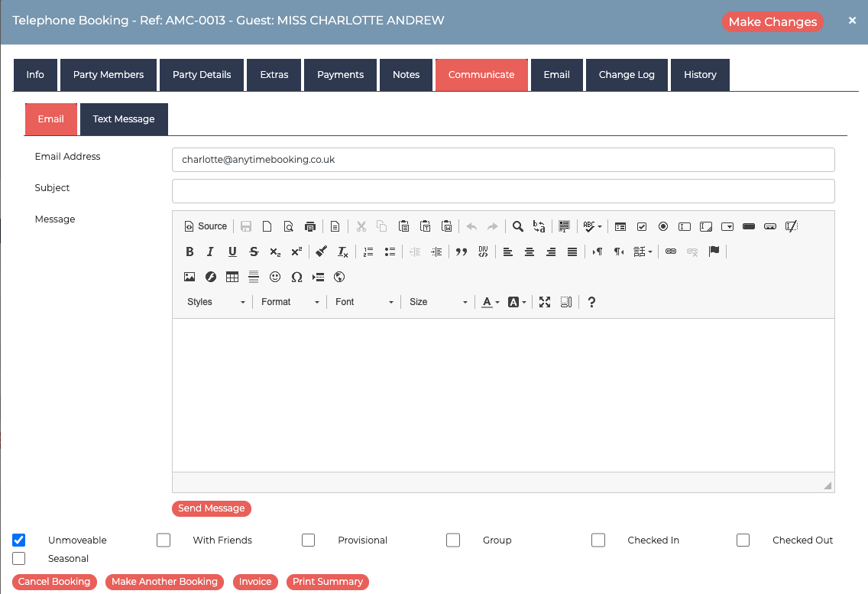The width and height of the screenshot is (868, 594).
Task: Apply italic formatting to message text
Action: 210,252
